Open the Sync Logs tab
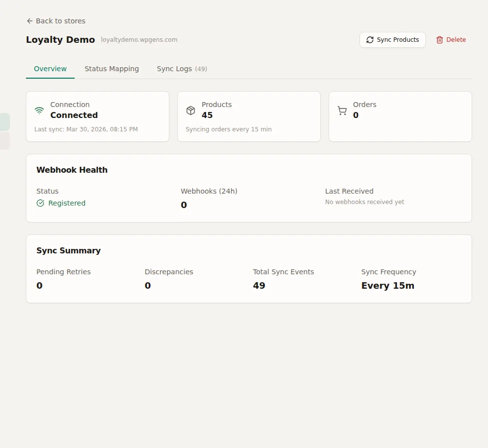488x448 pixels. coord(182,69)
